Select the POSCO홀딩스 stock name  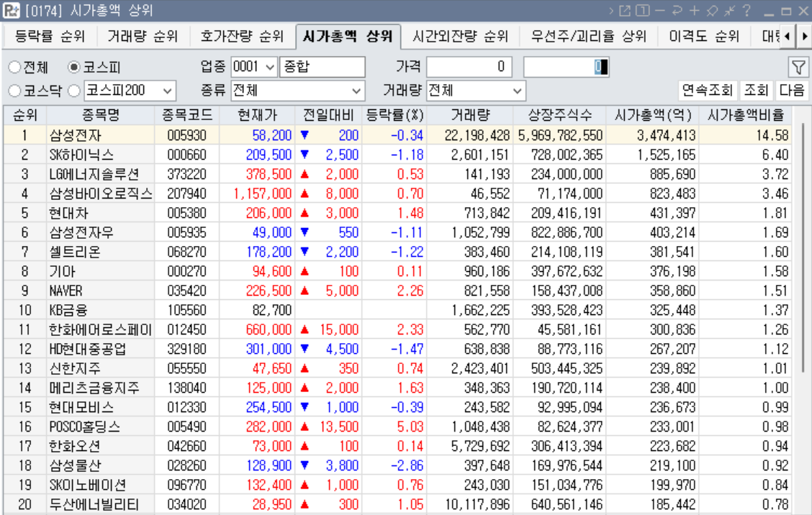point(84,427)
